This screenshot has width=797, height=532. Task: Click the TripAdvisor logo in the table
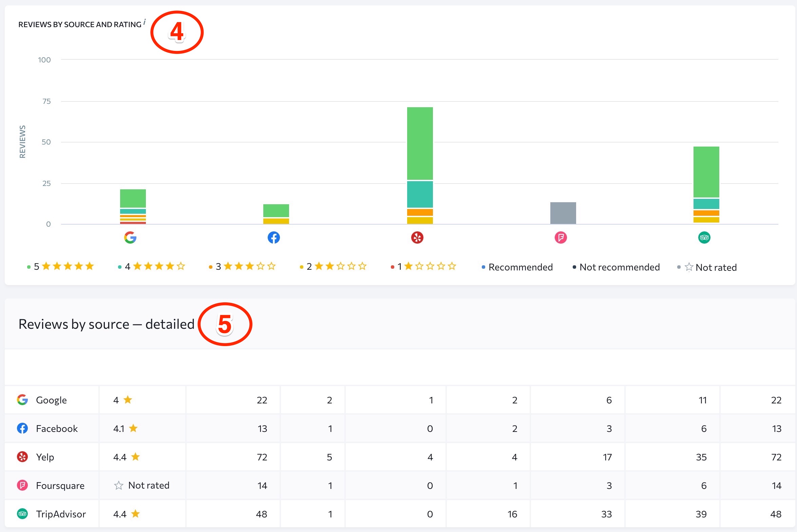point(22,514)
